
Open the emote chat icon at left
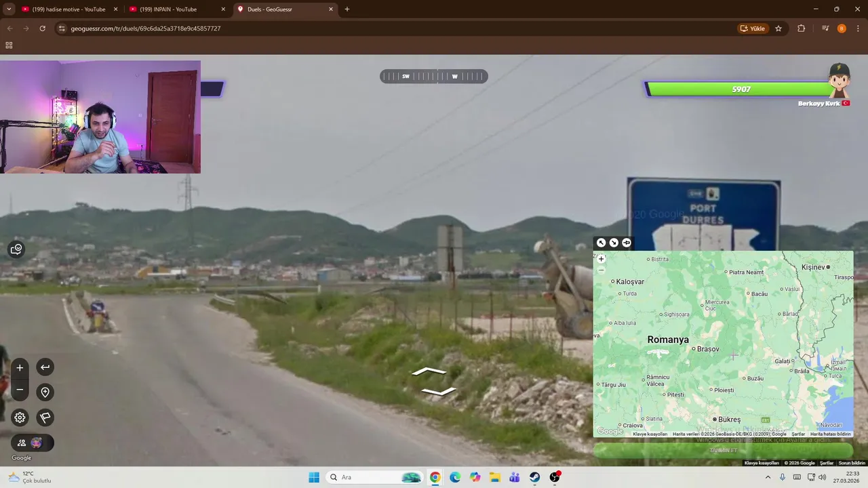[x=16, y=249]
